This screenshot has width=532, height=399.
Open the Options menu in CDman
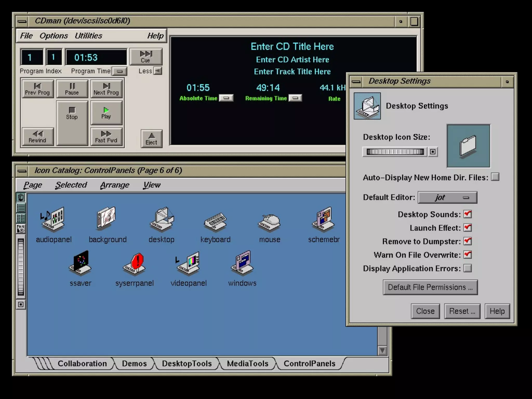pyautogui.click(x=54, y=36)
